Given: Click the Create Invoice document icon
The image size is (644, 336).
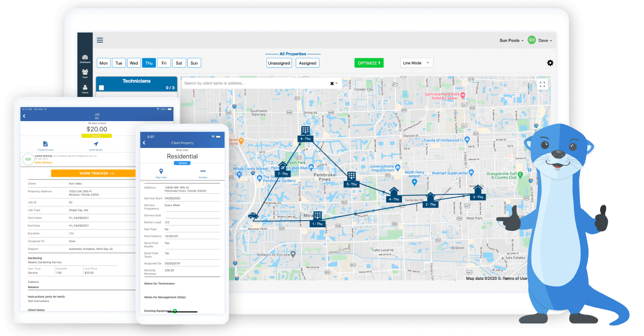Looking at the screenshot, I should (45, 144).
